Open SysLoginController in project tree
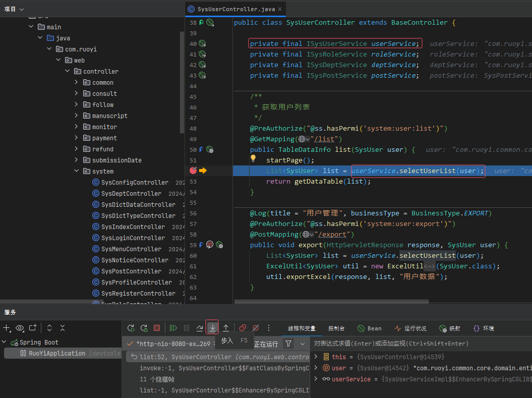Screen dimensions: 532x398 point(133,238)
